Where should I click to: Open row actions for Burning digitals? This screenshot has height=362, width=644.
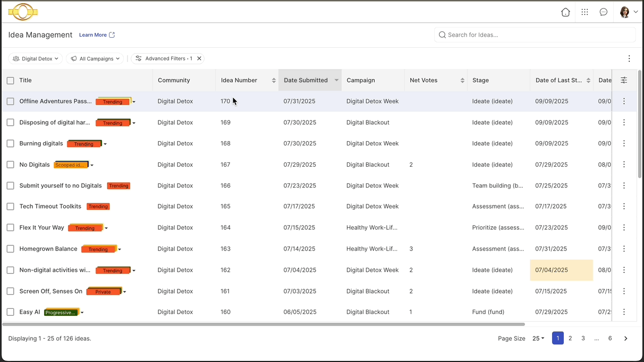tap(624, 143)
